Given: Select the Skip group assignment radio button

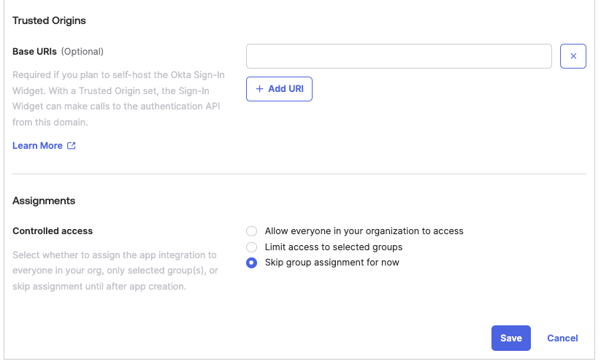Looking at the screenshot, I should [252, 263].
